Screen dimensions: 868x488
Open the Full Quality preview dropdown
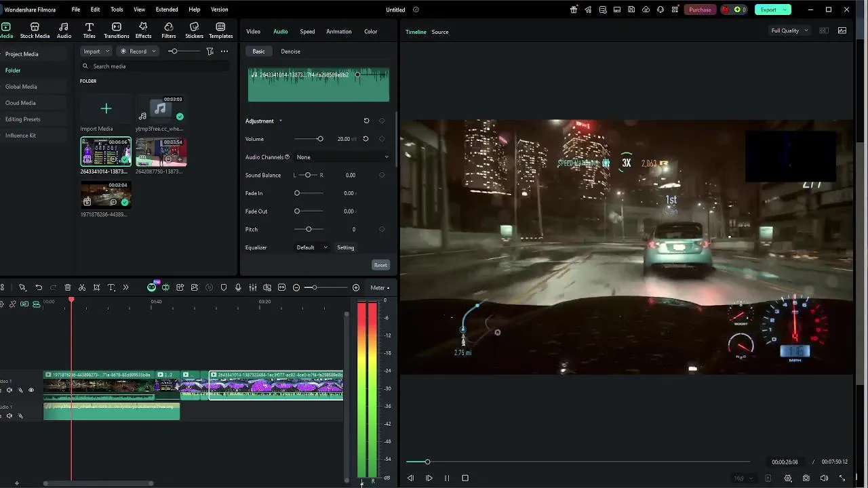tap(789, 30)
